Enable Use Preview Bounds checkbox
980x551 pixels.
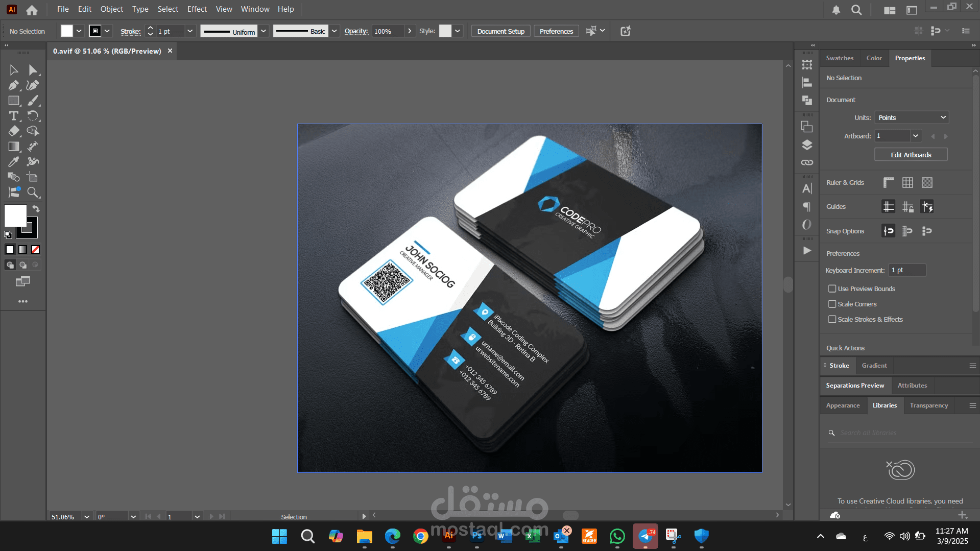832,289
